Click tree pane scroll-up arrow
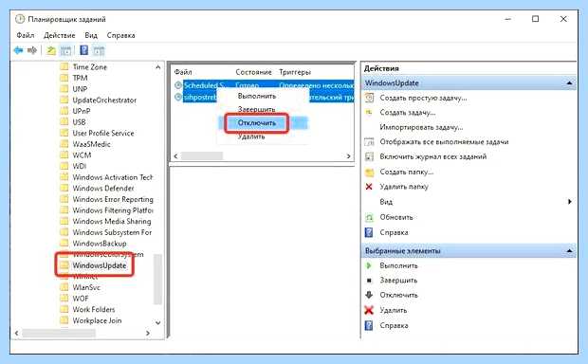588x364 pixels. [157, 67]
